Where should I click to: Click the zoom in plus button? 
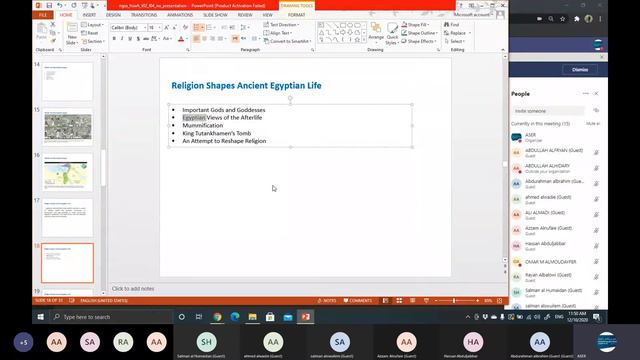click(478, 300)
